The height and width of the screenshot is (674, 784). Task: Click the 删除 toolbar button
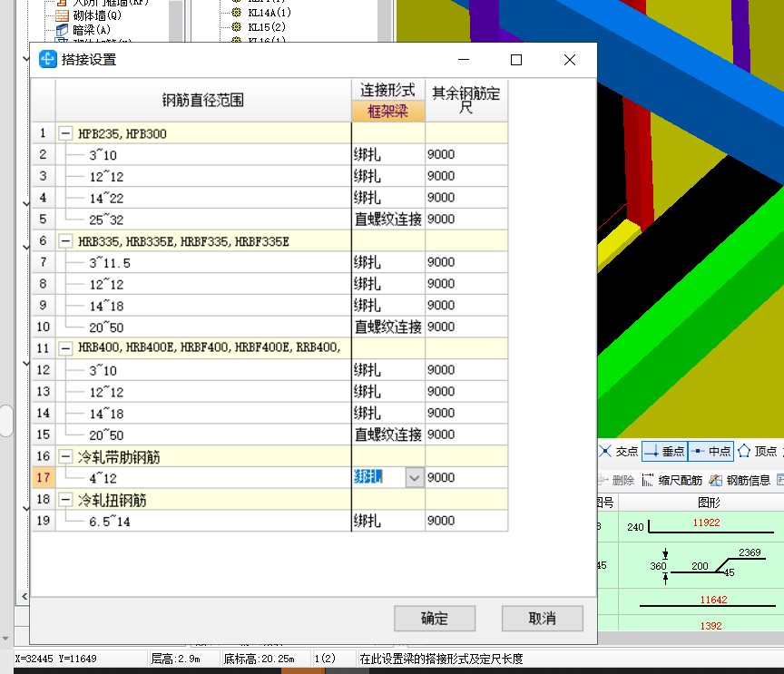(616, 480)
